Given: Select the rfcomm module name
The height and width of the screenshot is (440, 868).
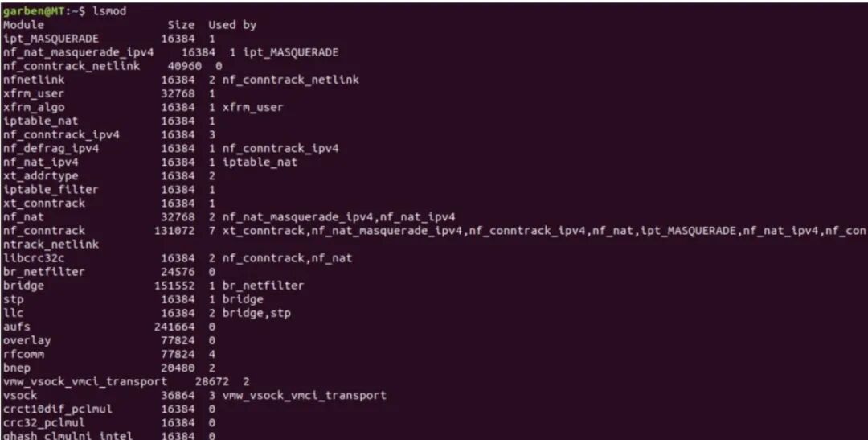Looking at the screenshot, I should pos(23,354).
